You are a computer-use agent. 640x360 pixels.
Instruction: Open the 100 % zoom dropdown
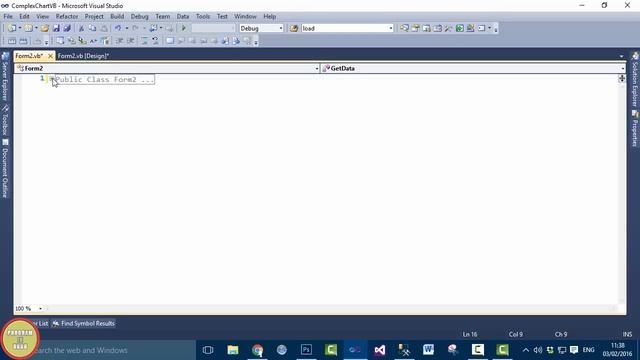coord(40,309)
